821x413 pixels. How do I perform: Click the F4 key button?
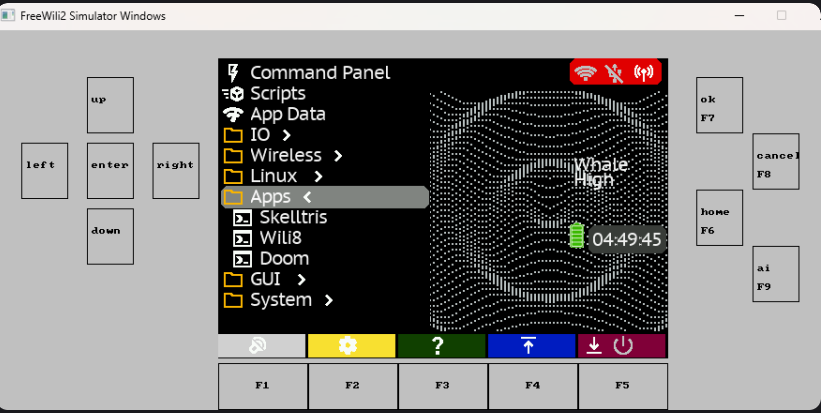pyautogui.click(x=533, y=386)
